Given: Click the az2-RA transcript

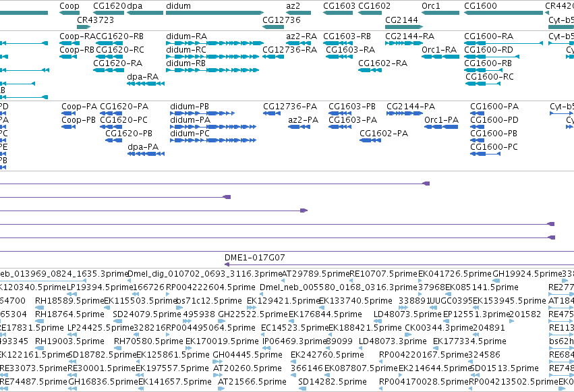Looking at the screenshot, I should tap(298, 43).
